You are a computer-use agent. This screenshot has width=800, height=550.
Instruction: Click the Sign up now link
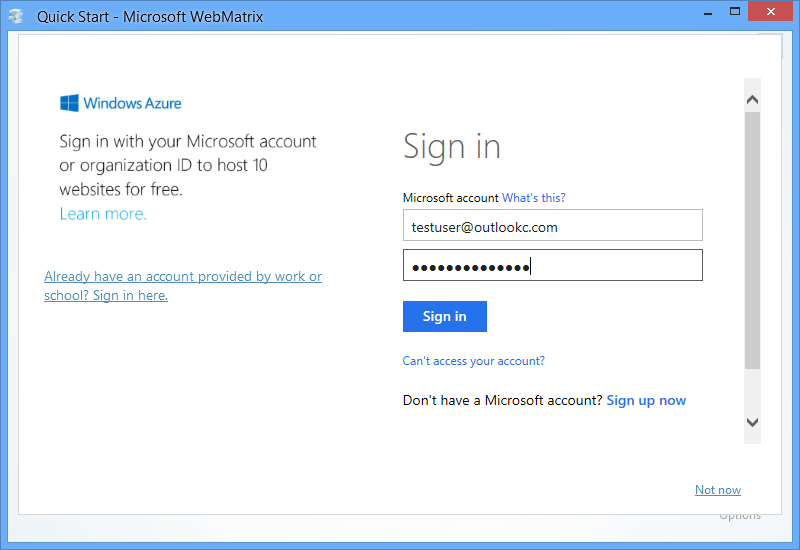point(646,401)
